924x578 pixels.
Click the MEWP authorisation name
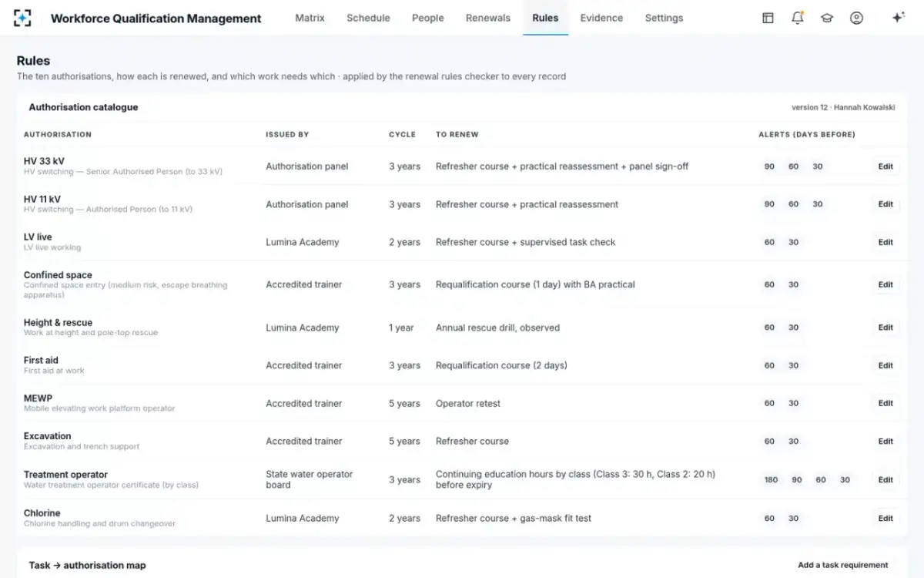tap(38, 398)
